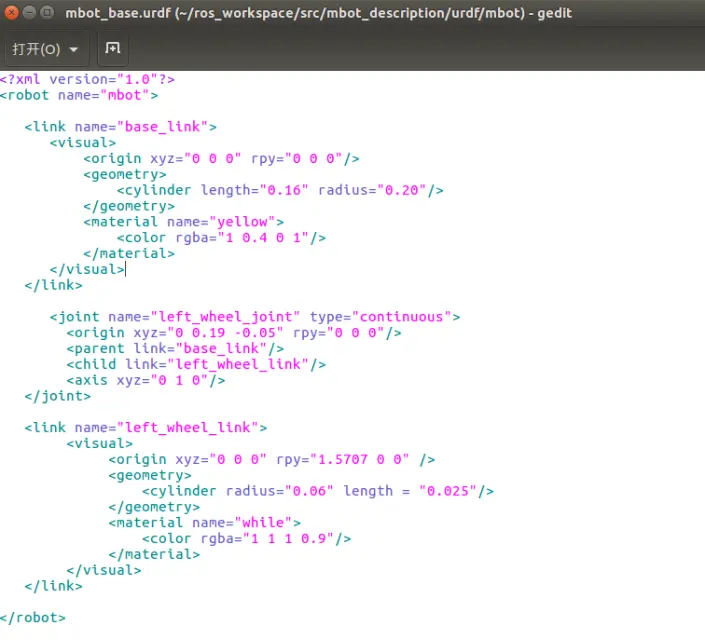Click link name="base_link" opening tag
705x640 pixels.
click(x=120, y=127)
